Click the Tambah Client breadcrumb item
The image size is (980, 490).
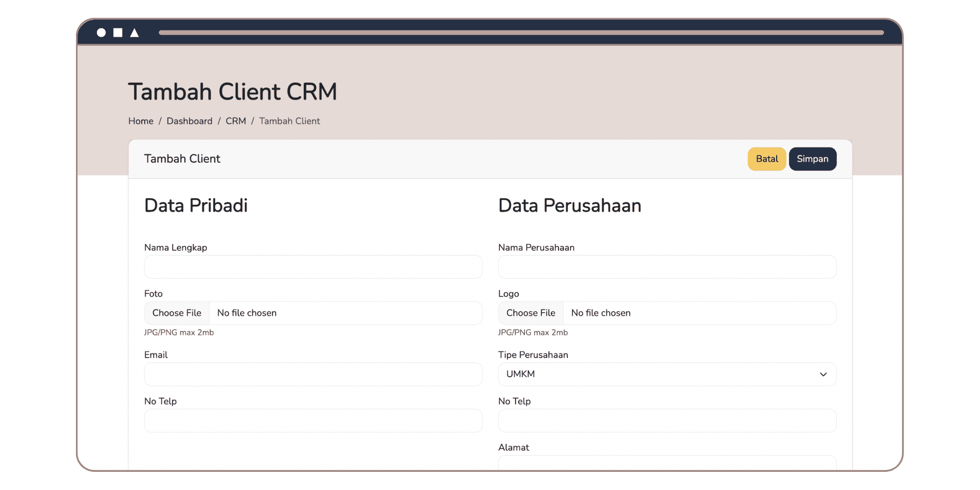(x=289, y=121)
